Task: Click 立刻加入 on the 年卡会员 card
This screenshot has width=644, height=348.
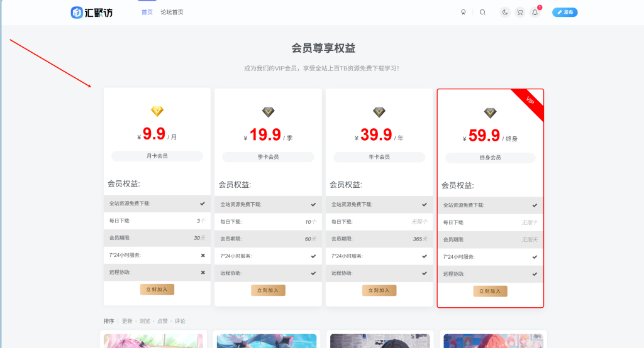Action: pos(379,290)
